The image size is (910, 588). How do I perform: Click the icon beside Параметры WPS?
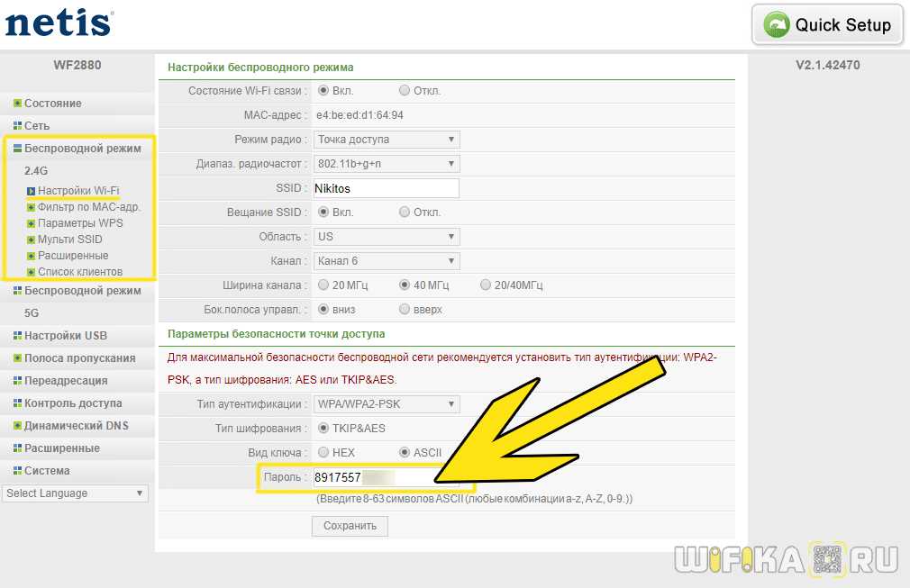pos(32,223)
